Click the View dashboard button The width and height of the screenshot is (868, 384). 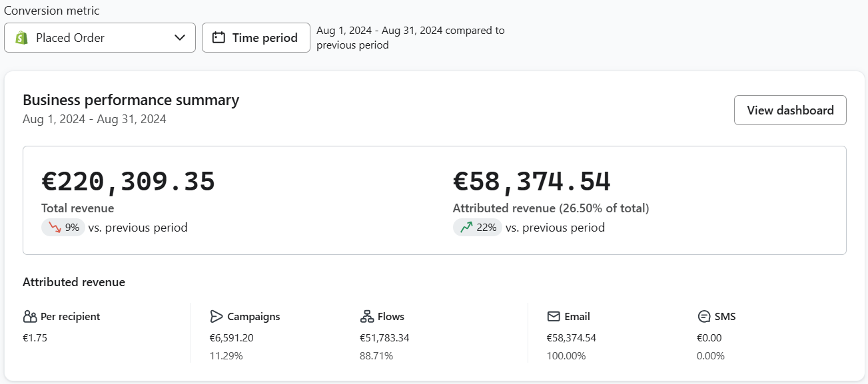coord(790,110)
